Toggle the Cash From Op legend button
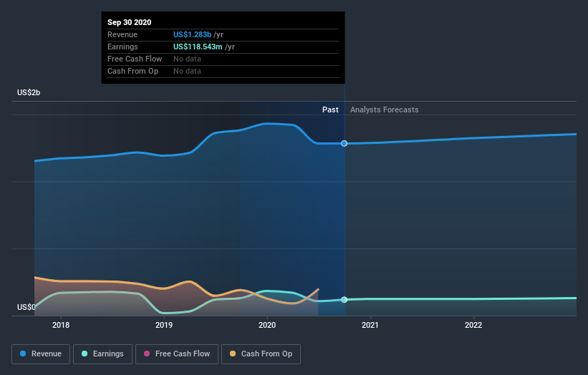Screen dimensions: 588x375 [261, 354]
